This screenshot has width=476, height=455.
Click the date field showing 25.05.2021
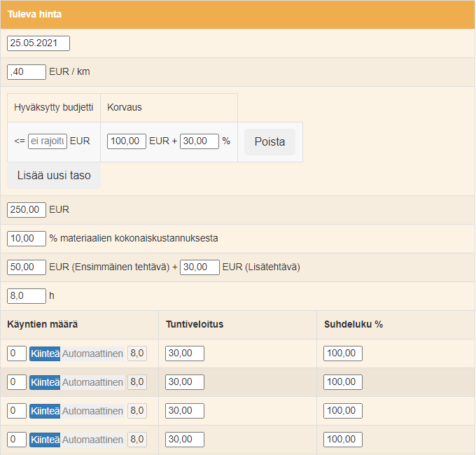tap(38, 43)
